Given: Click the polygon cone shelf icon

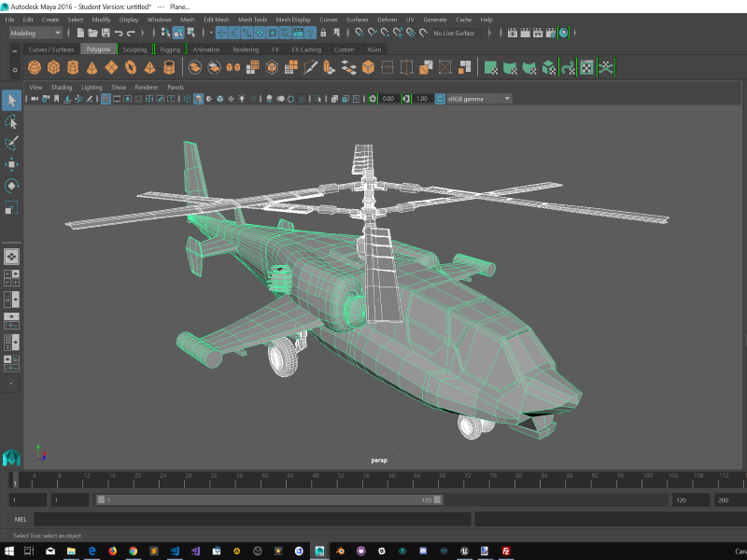Looking at the screenshot, I should [x=92, y=67].
